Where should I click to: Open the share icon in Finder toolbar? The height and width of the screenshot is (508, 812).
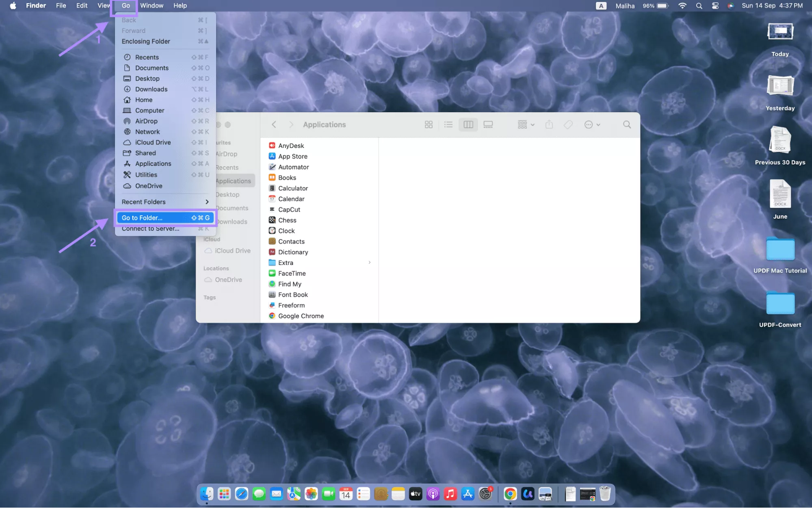click(x=549, y=124)
